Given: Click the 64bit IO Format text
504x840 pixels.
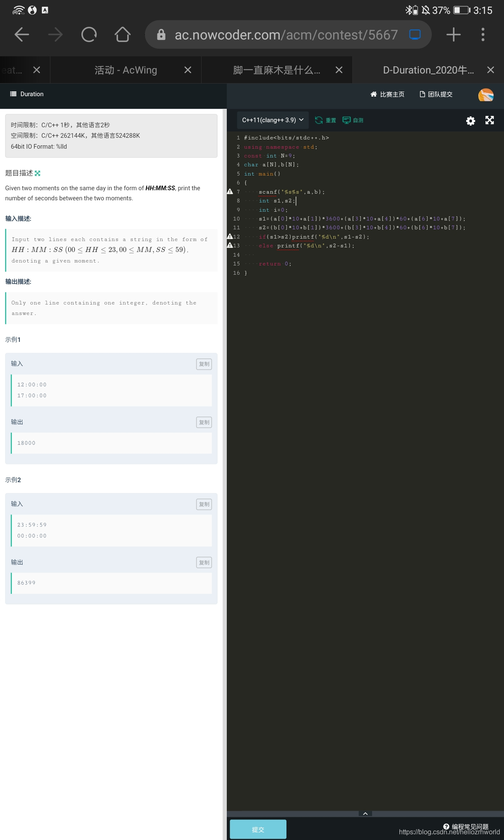Looking at the screenshot, I should click(39, 147).
